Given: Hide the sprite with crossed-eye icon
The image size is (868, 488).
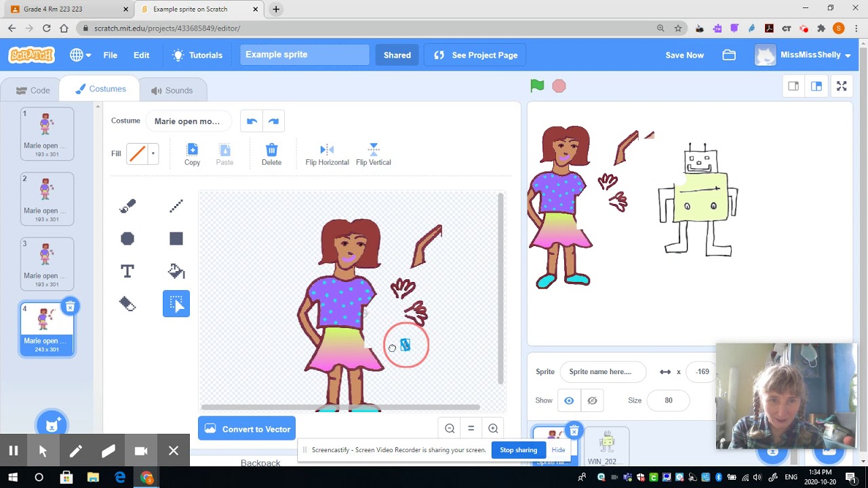Looking at the screenshot, I should coord(592,401).
